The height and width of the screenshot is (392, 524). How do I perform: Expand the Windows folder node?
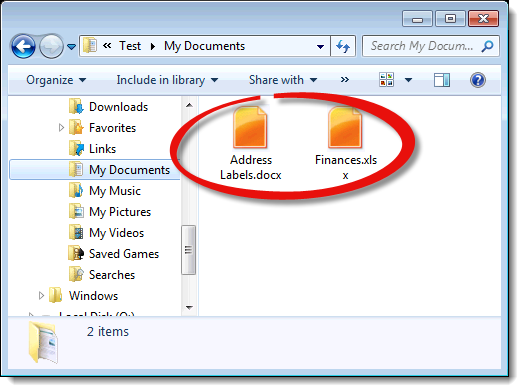point(41,296)
